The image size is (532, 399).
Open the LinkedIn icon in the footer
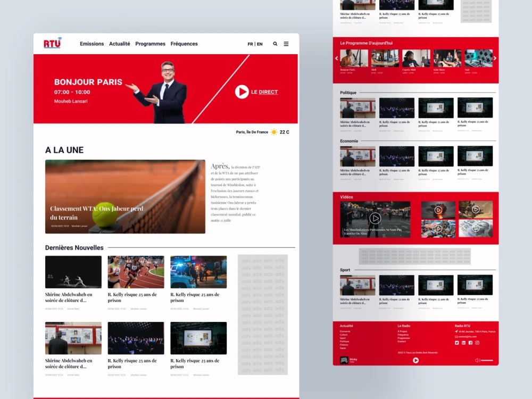coord(463,343)
